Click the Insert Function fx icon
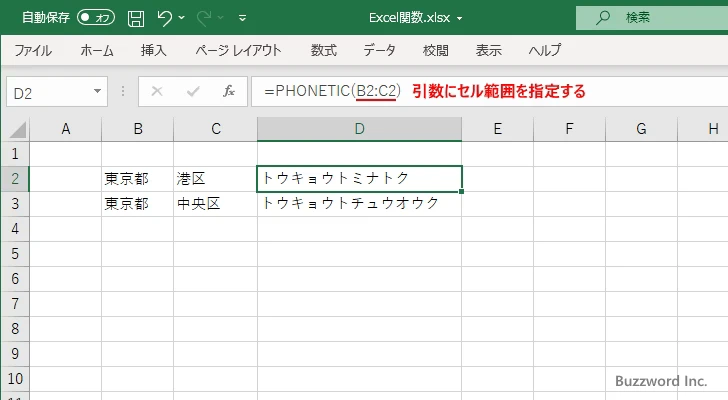This screenshot has height=400, width=728. (x=228, y=91)
